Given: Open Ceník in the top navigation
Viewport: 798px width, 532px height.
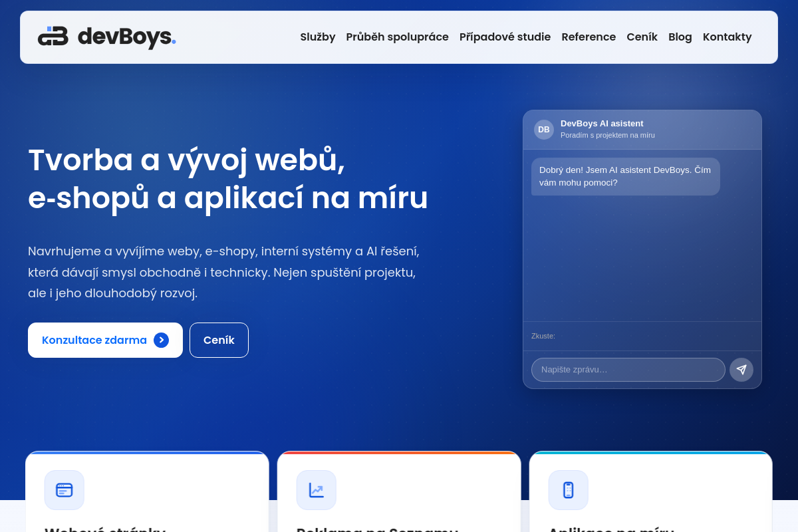Looking at the screenshot, I should [642, 37].
